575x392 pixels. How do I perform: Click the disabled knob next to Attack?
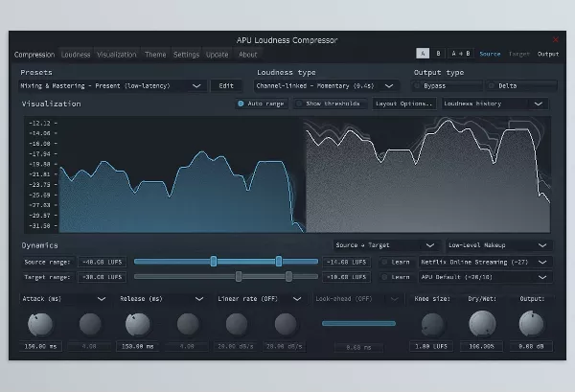(90, 325)
